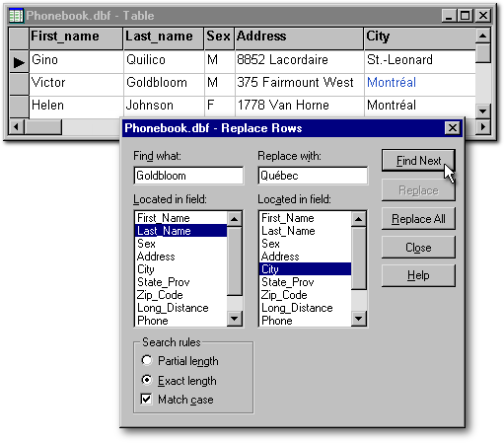Click the table's horizontal scroll left arrow
This screenshot has height=443, width=504.
click(x=16, y=126)
